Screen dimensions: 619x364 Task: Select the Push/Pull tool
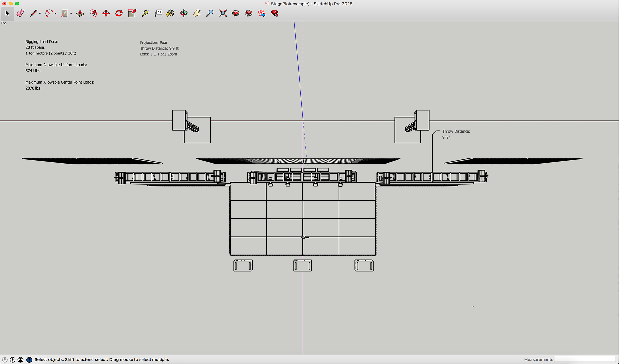80,13
